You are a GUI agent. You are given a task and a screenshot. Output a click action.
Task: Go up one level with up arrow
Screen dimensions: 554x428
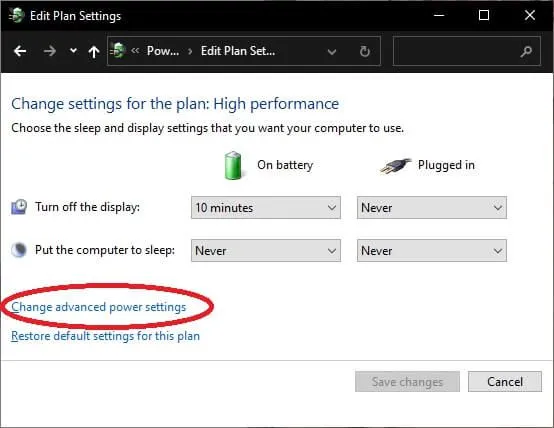pos(94,52)
